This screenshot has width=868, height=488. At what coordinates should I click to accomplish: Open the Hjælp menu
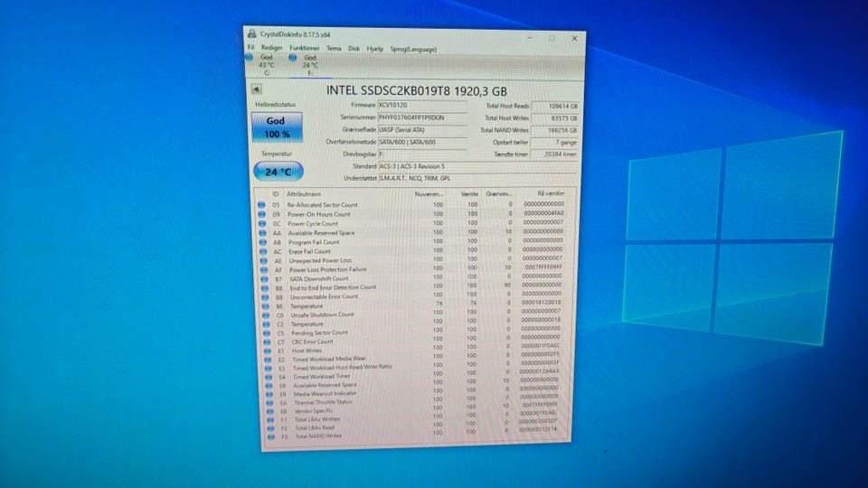tap(374, 49)
